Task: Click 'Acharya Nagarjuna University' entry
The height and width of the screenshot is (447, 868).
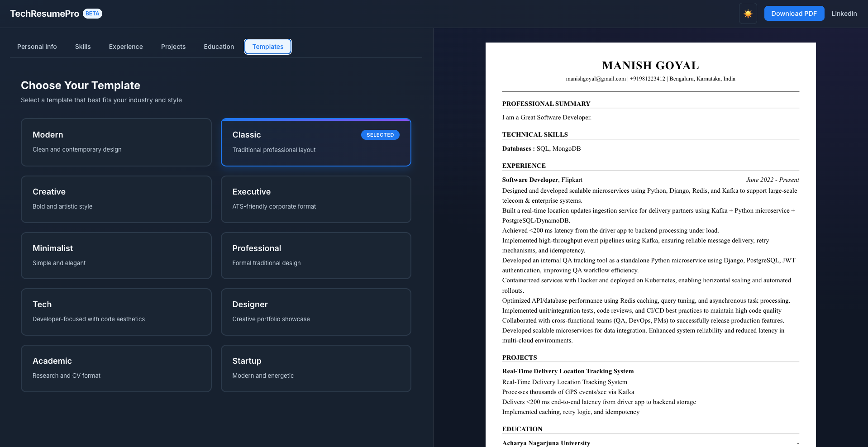Action: (x=546, y=443)
